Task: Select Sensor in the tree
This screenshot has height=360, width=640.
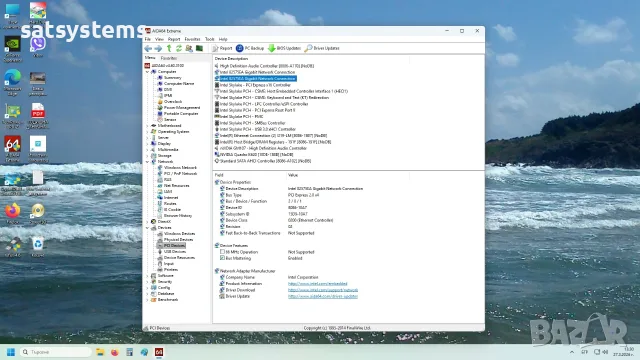Action: 170,120
